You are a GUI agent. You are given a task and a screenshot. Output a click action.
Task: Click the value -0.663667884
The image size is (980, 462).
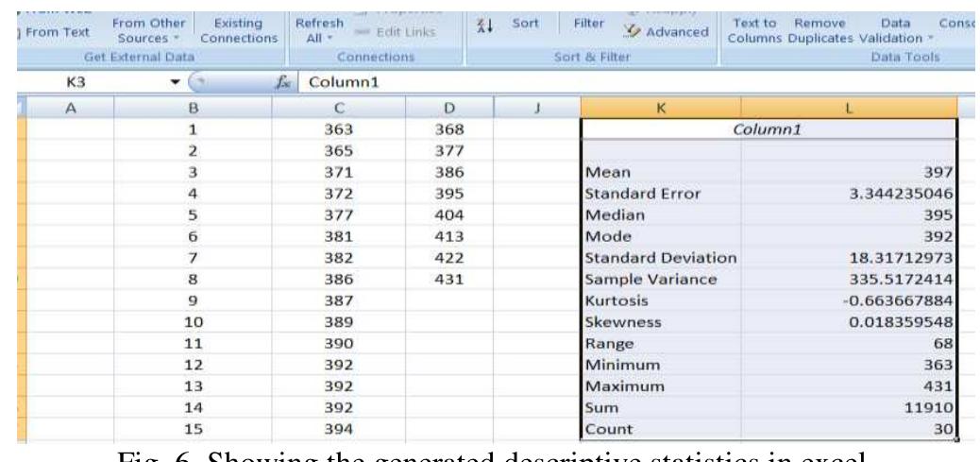[898, 300]
